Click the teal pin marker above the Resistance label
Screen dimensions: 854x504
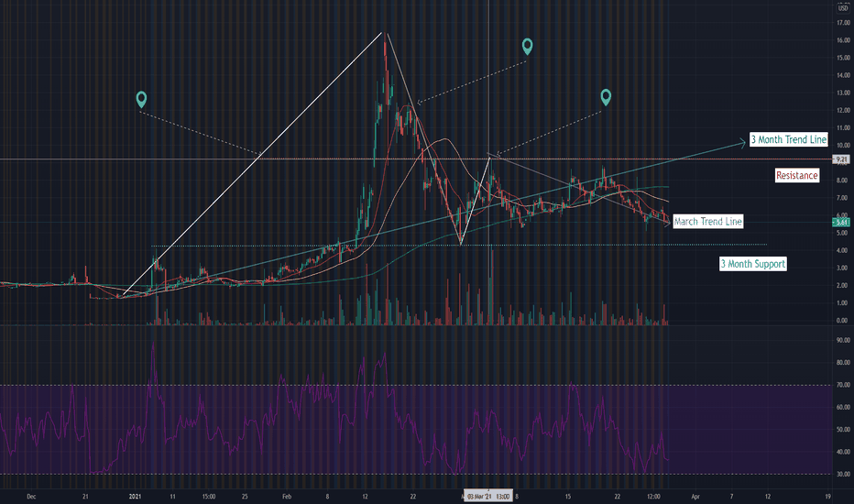tap(606, 97)
